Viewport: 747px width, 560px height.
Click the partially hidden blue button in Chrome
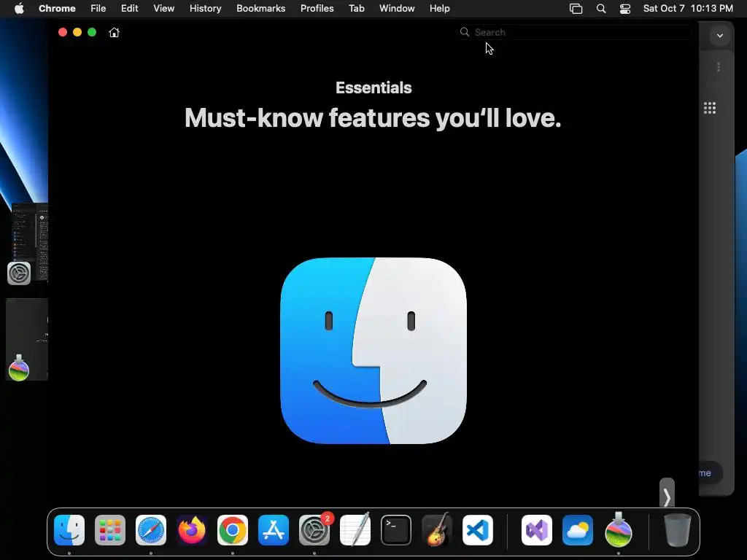(710, 472)
